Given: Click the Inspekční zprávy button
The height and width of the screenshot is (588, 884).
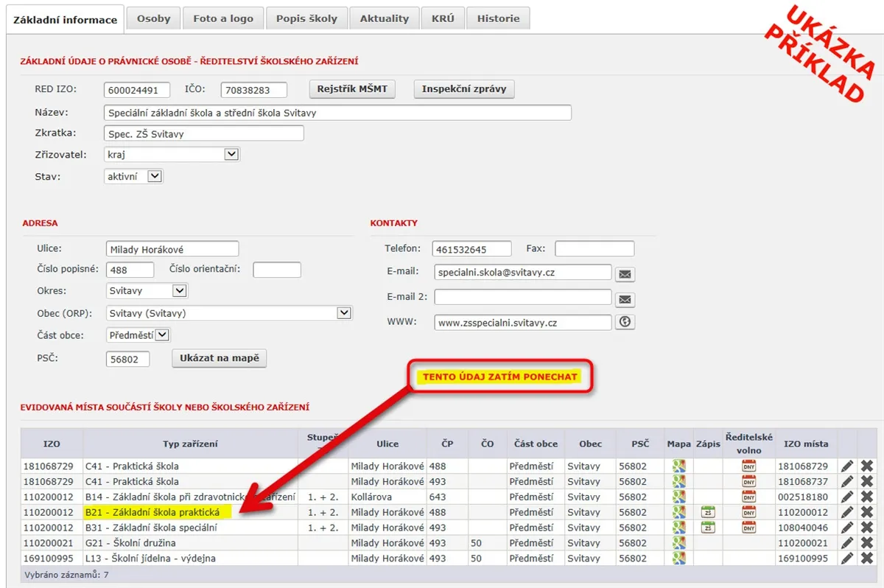Looking at the screenshot, I should (464, 89).
